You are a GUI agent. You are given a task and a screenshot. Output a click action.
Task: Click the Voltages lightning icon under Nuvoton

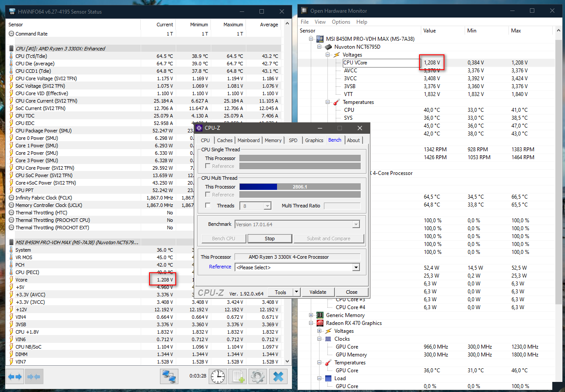(x=337, y=55)
